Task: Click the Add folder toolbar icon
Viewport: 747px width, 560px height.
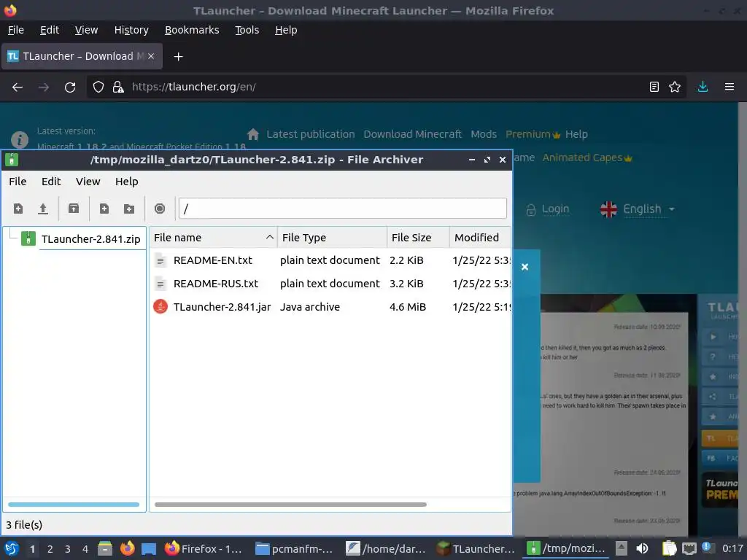Action: 128,209
